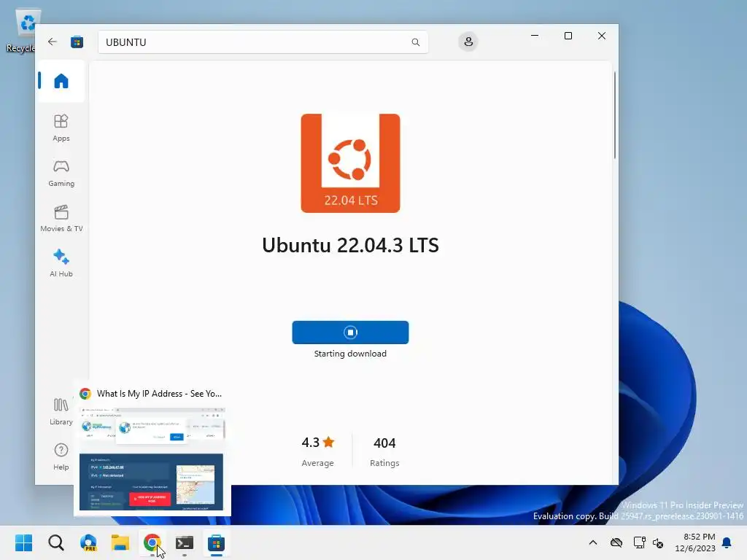Switch to Chrome on the taskbar

coord(152,542)
